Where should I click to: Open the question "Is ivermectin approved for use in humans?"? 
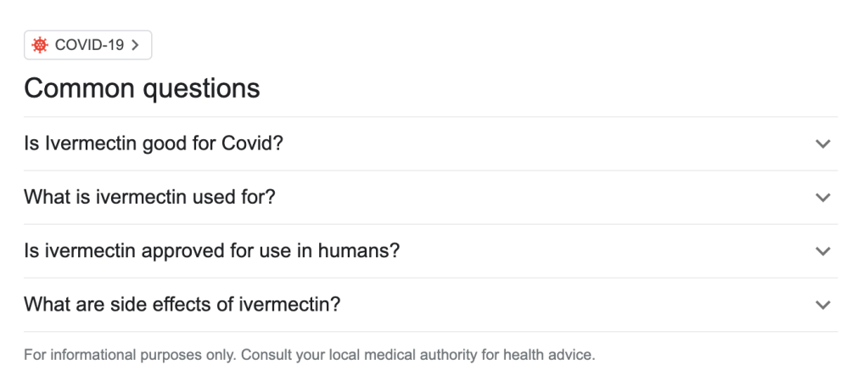(211, 250)
